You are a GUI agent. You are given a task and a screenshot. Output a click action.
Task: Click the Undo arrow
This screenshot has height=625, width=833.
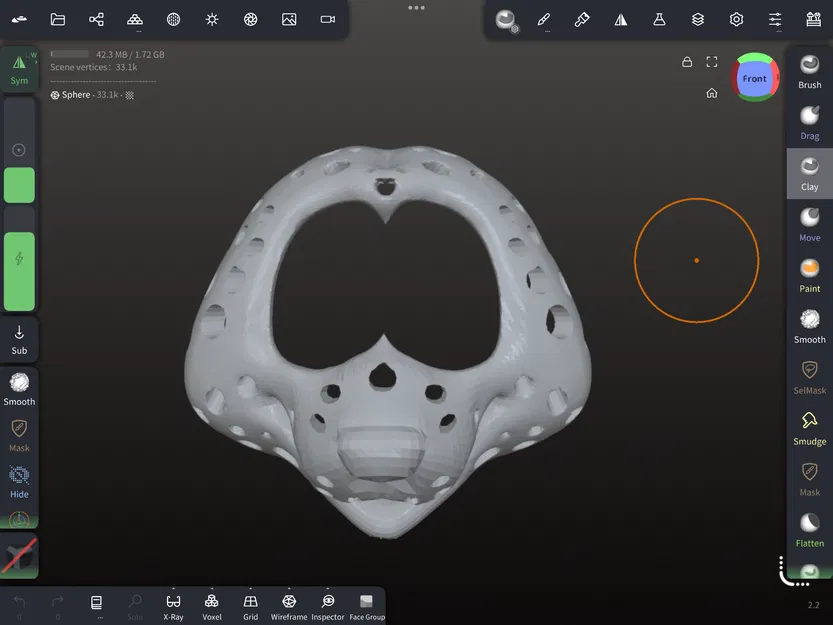pyautogui.click(x=19, y=606)
